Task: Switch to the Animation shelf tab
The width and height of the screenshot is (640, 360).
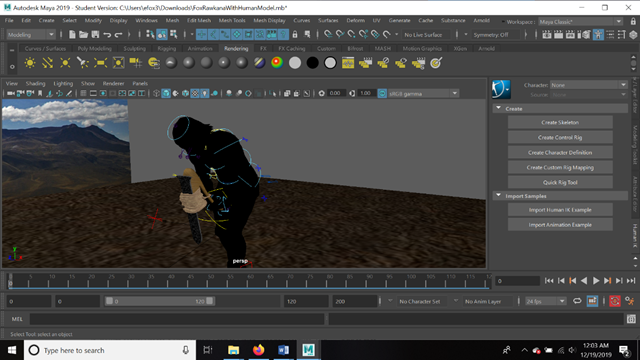Action: [200, 48]
